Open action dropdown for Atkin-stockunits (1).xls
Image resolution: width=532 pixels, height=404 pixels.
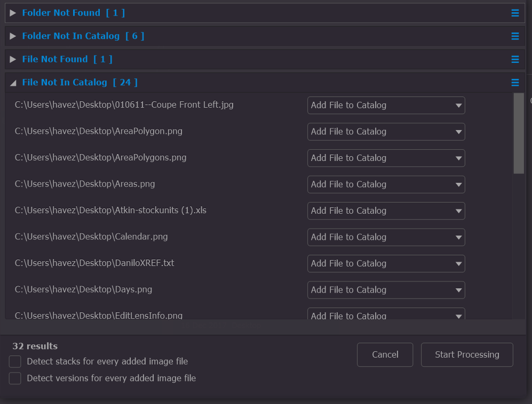pyautogui.click(x=386, y=211)
